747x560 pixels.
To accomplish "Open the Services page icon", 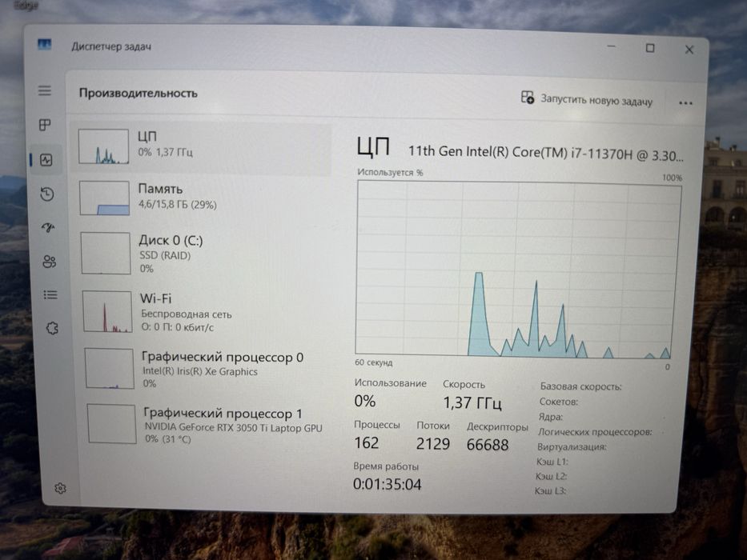I will (x=52, y=328).
